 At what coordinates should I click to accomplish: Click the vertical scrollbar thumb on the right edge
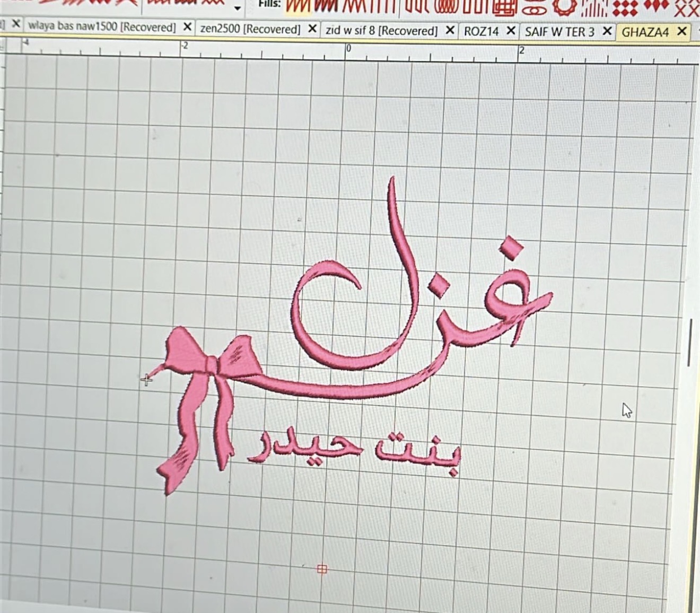(x=689, y=343)
